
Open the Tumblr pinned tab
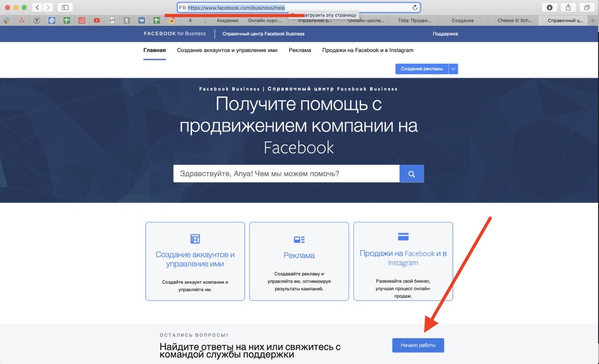pyautogui.click(x=127, y=20)
